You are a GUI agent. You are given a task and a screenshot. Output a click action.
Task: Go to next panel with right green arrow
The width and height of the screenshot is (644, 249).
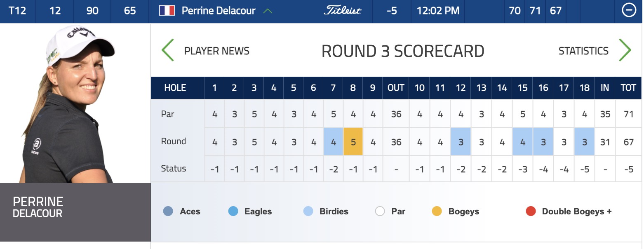coord(625,50)
